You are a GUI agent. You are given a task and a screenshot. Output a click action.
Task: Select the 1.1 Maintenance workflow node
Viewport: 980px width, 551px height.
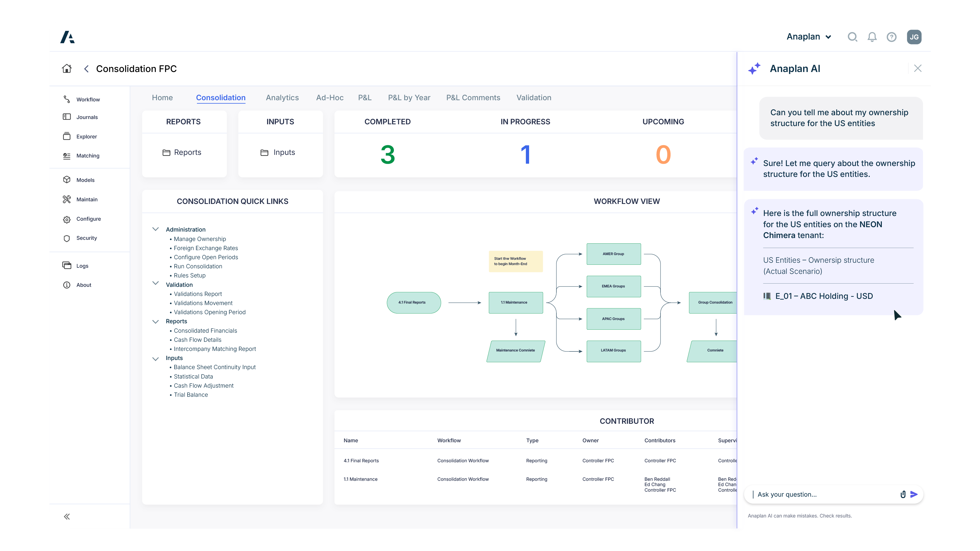click(516, 303)
